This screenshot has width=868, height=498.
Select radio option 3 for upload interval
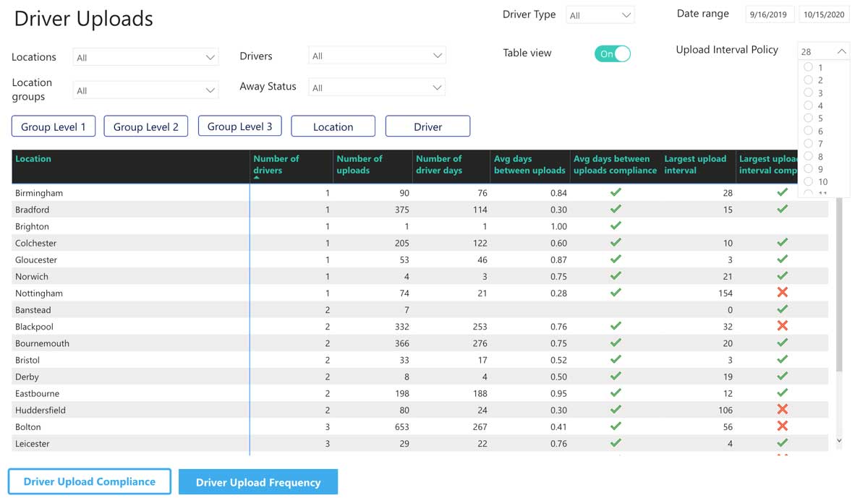pyautogui.click(x=809, y=93)
